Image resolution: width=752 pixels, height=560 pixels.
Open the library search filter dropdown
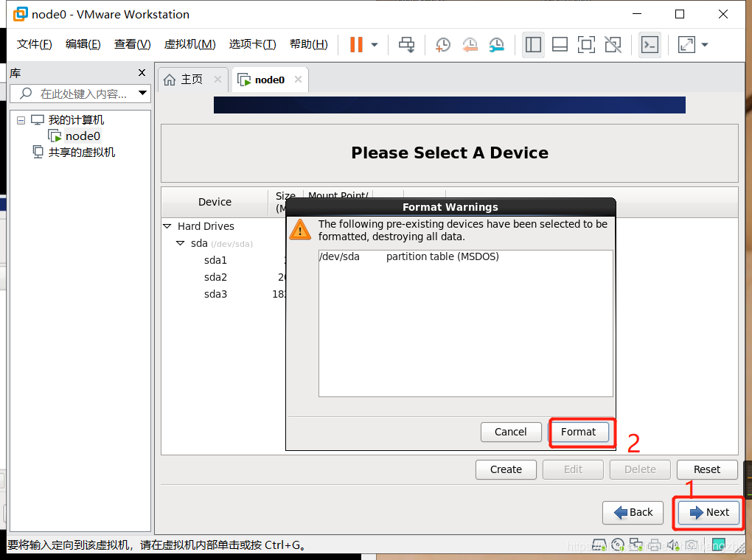click(142, 93)
